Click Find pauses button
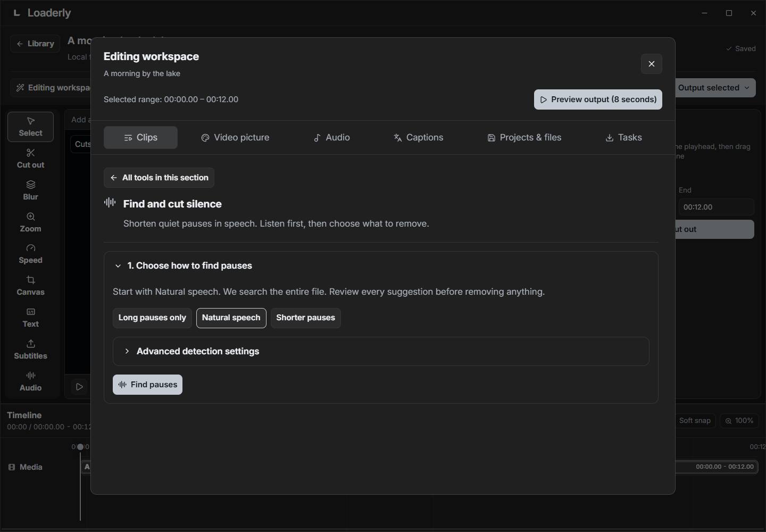766x532 pixels. pyautogui.click(x=147, y=385)
